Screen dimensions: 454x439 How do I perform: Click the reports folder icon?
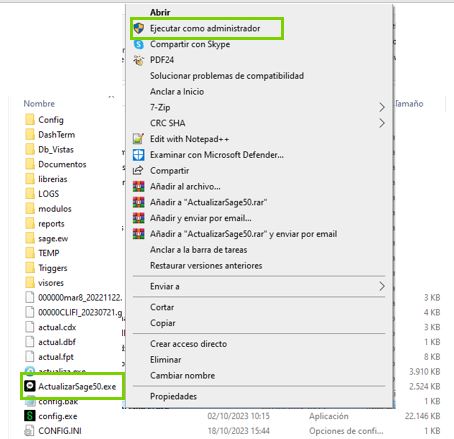click(30, 223)
